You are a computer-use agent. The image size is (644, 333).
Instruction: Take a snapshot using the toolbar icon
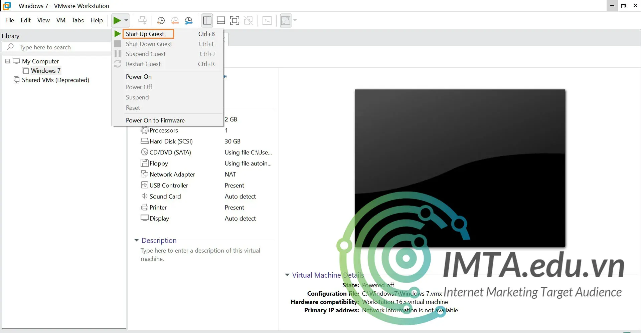(161, 21)
